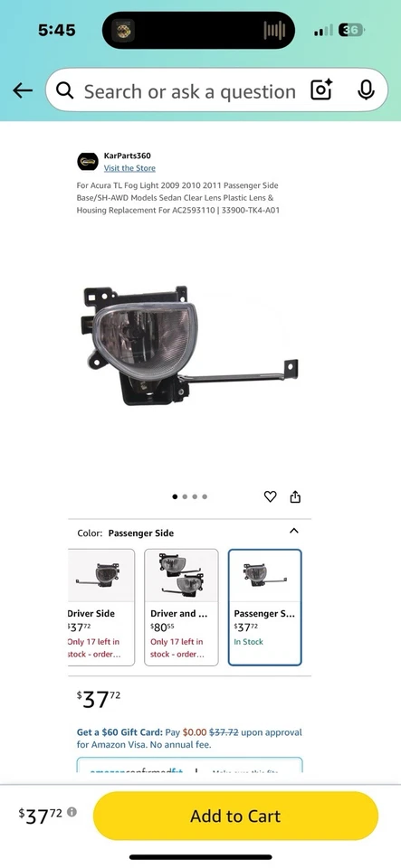This screenshot has width=401, height=868.
Task: Tap the price info icon
Action: [x=72, y=812]
